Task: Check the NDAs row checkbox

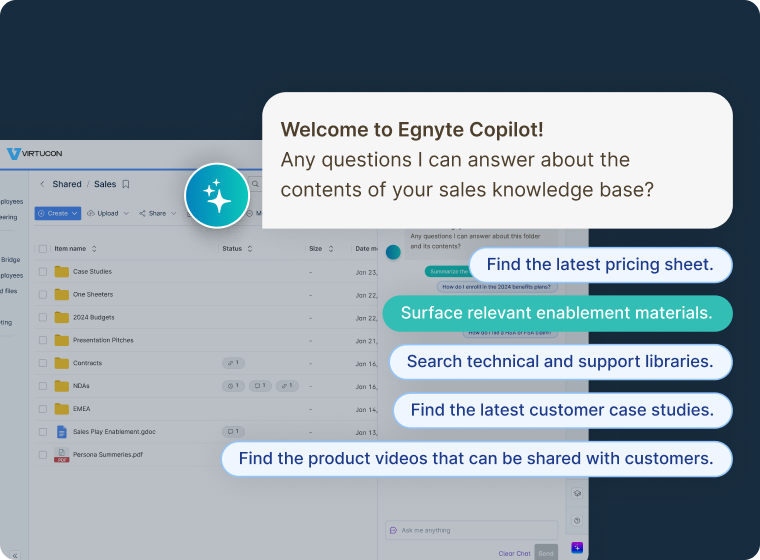Action: [43, 386]
